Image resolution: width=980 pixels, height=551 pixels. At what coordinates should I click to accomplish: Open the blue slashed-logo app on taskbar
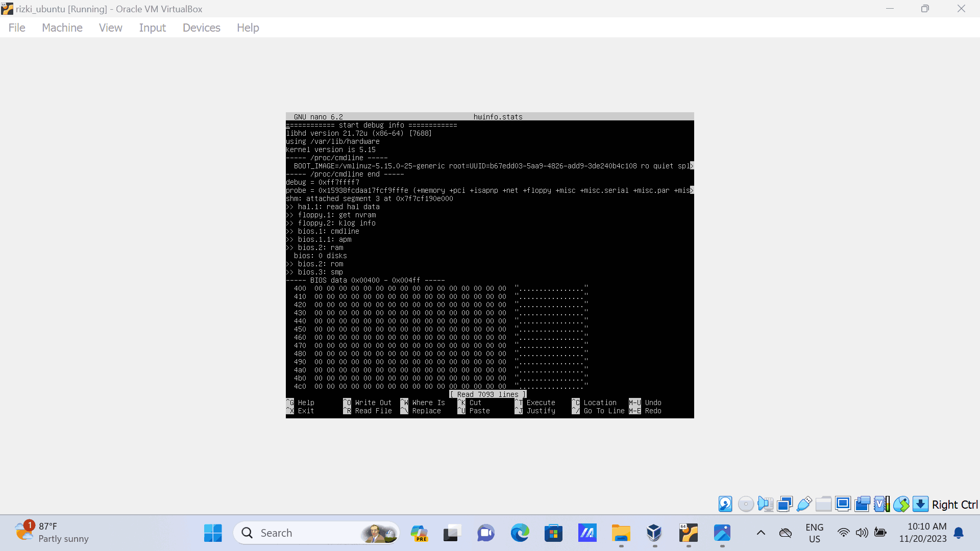[587, 533]
